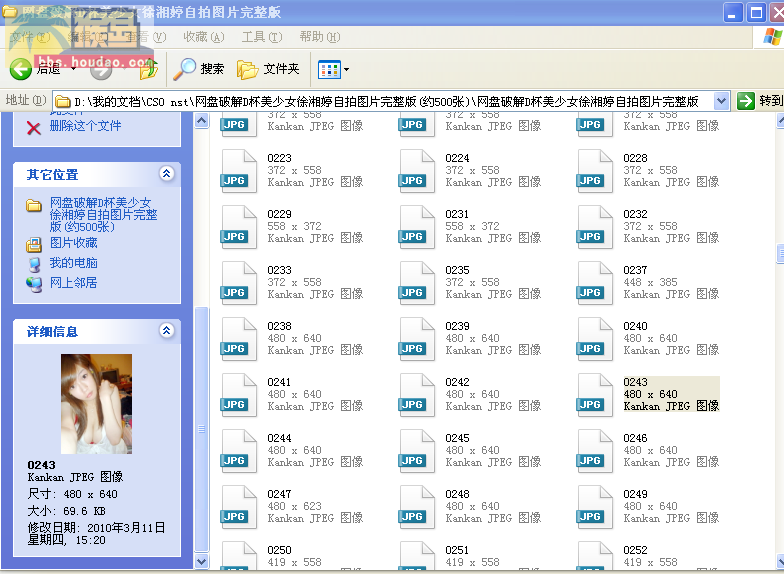Screen dimensions: 784x574
Task: Select the JPG file icon 0241
Action: (239, 395)
